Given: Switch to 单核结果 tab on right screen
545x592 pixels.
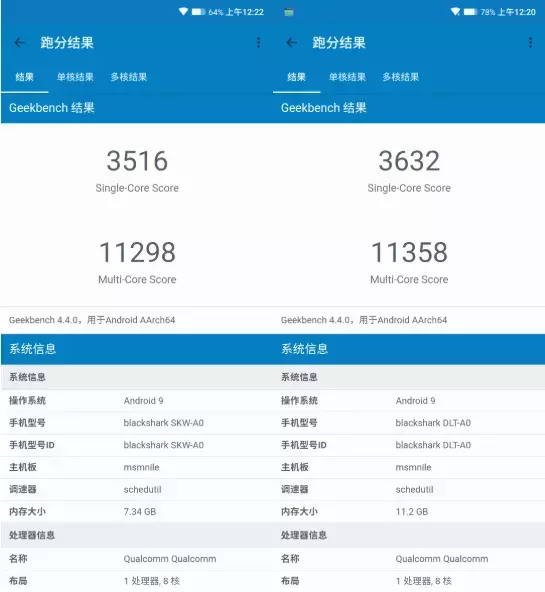Looking at the screenshot, I should tap(347, 77).
